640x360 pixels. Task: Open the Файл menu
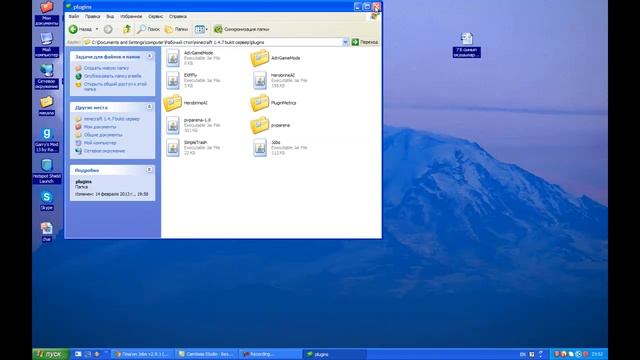[x=74, y=16]
